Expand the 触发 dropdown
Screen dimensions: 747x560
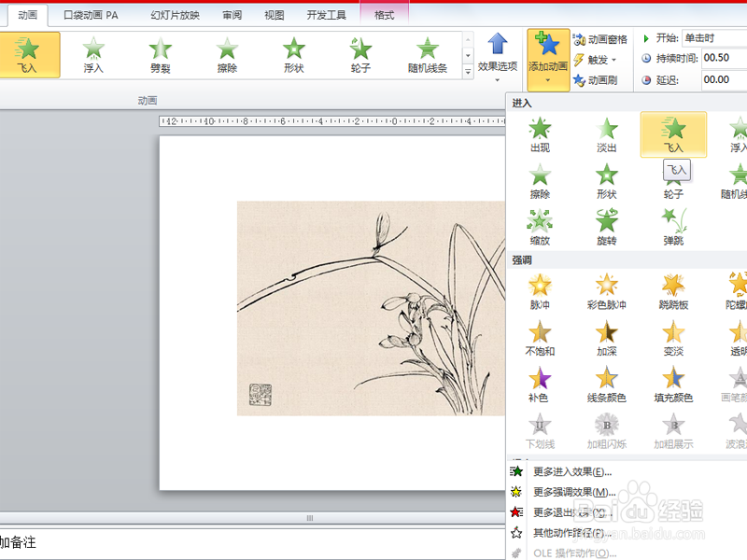click(595, 60)
